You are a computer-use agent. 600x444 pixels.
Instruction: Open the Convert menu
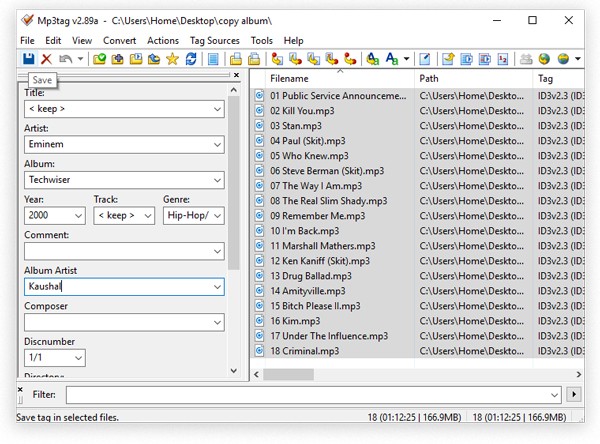[x=119, y=41]
